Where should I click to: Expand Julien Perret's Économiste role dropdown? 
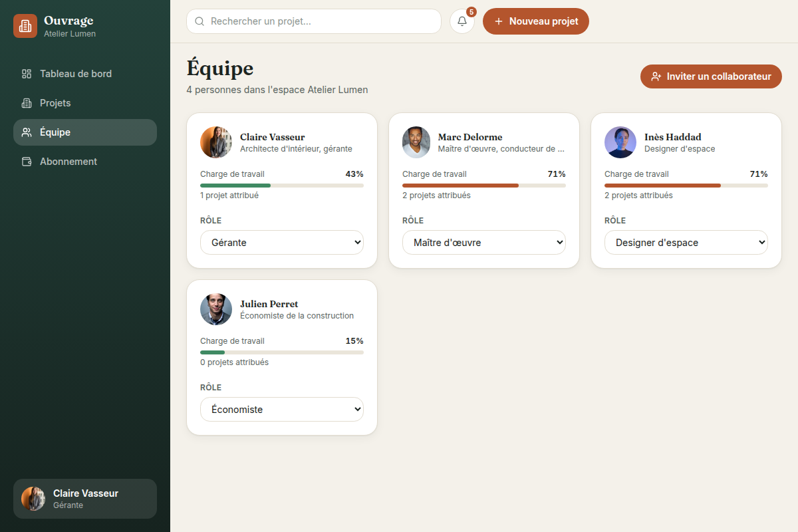coord(282,410)
